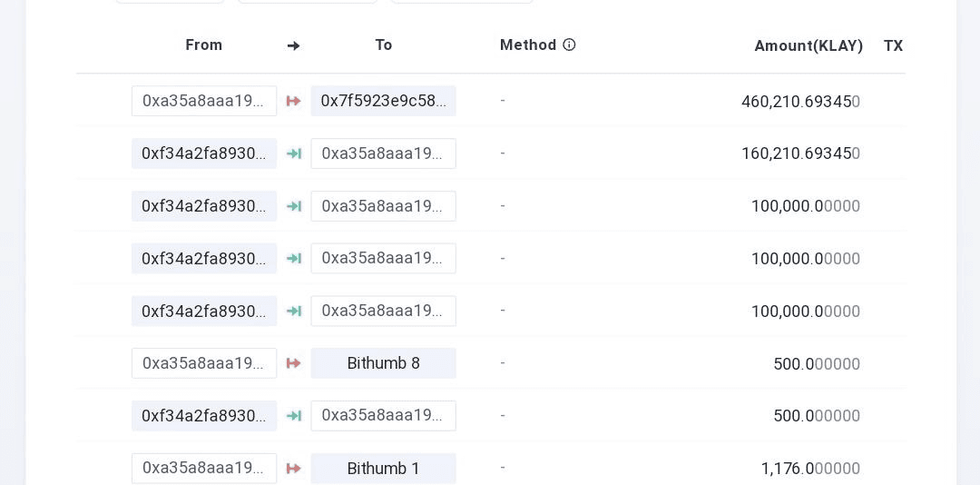
Task: Click the red outgoing arrow before Bithumb 8
Action: 294,363
